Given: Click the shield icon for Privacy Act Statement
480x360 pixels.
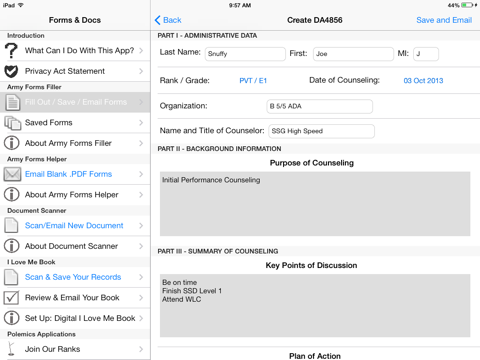Looking at the screenshot, I should coord(11,71).
